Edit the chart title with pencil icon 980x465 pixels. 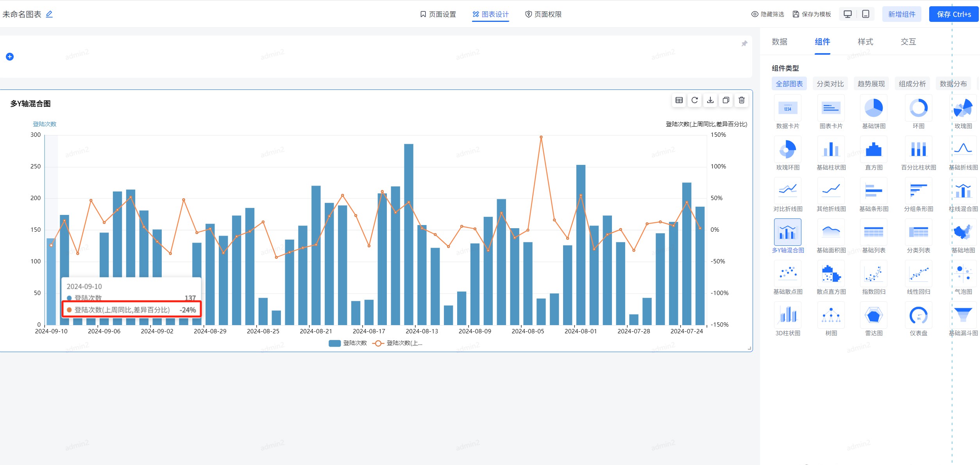pos(49,14)
